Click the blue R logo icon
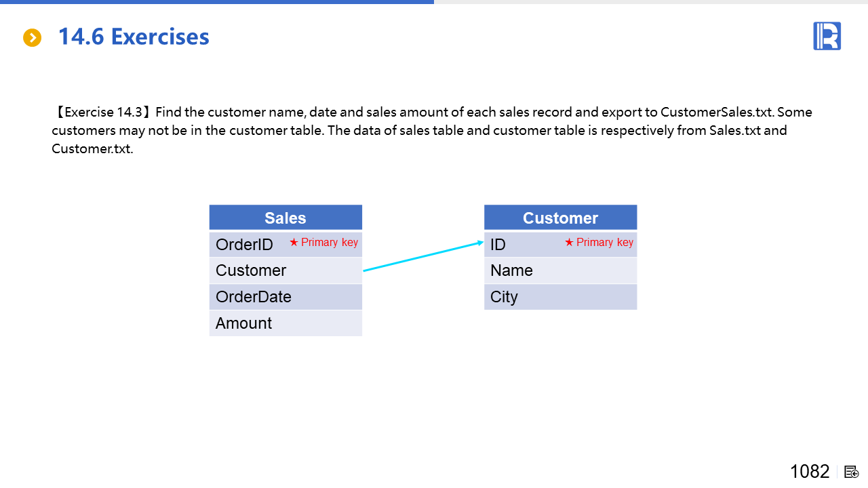Screen dimensions: 868x488 tap(827, 36)
